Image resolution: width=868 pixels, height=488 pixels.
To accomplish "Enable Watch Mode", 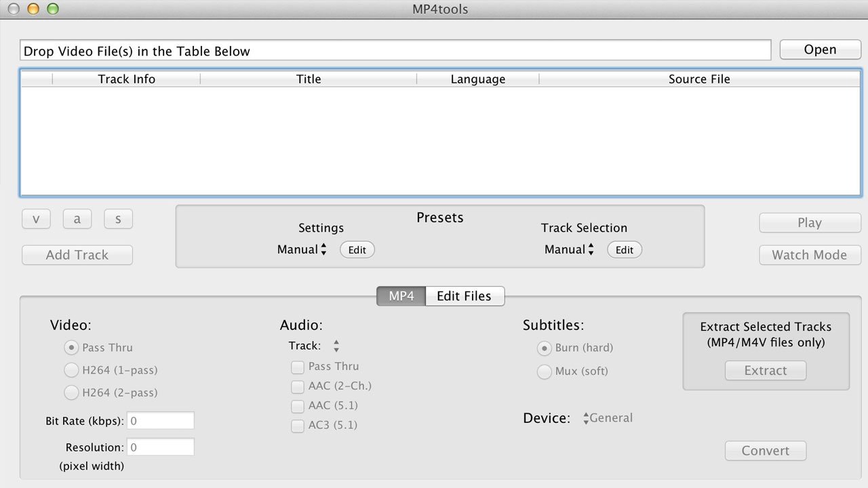I will tap(810, 255).
